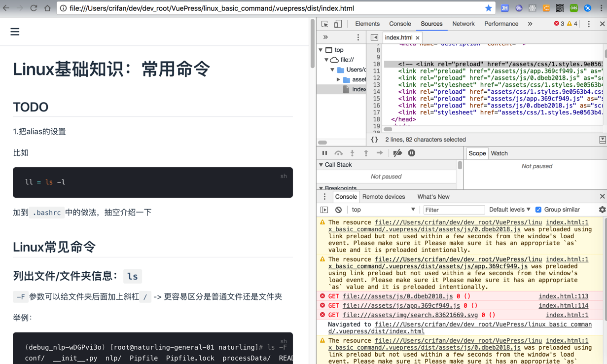The height and width of the screenshot is (364, 607).
Task: Reload the page
Action: (34, 8)
